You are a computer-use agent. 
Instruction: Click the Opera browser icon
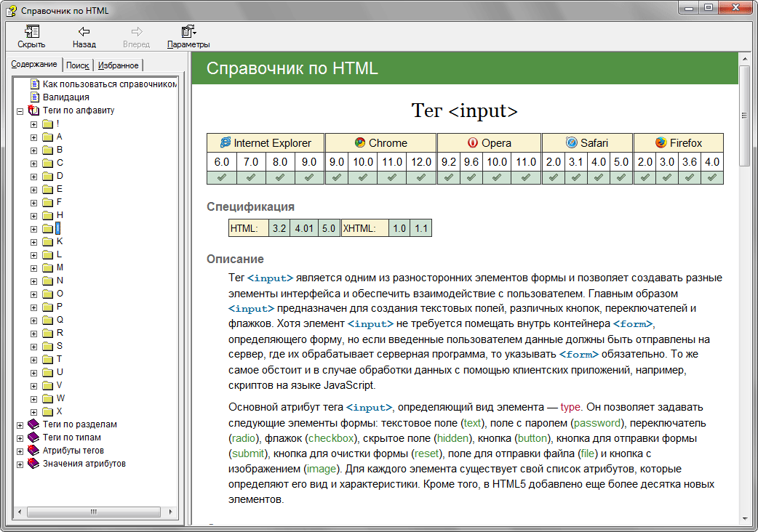click(473, 142)
